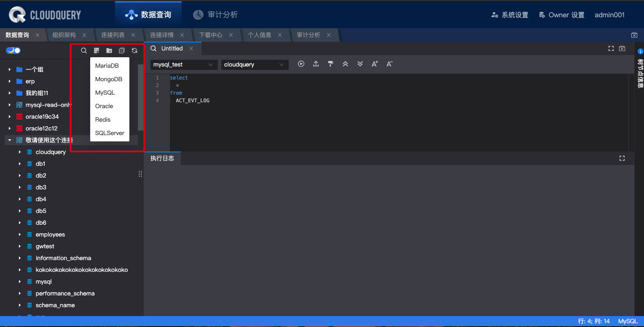
Task: Click the panel divider drag handle
Action: [x=140, y=174]
